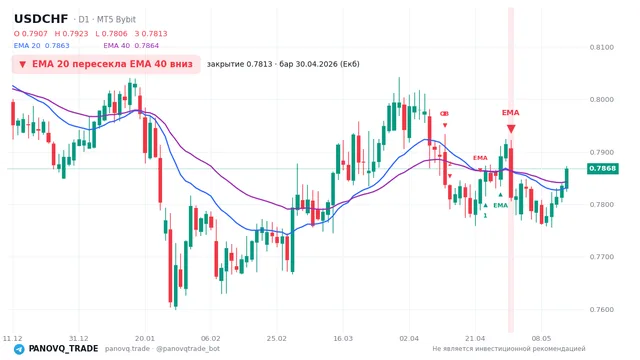This screenshot has height=360, width=640.
Task: Click the 16.03 date axis label
Action: click(x=343, y=338)
